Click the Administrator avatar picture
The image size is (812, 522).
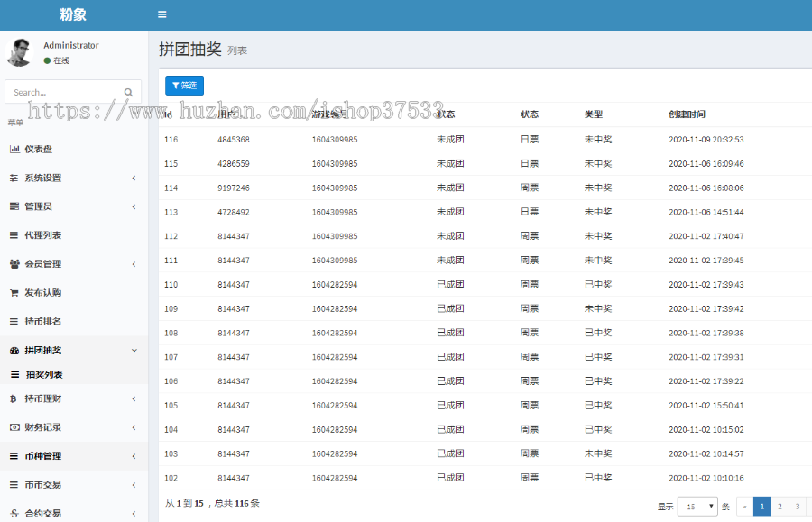point(20,52)
